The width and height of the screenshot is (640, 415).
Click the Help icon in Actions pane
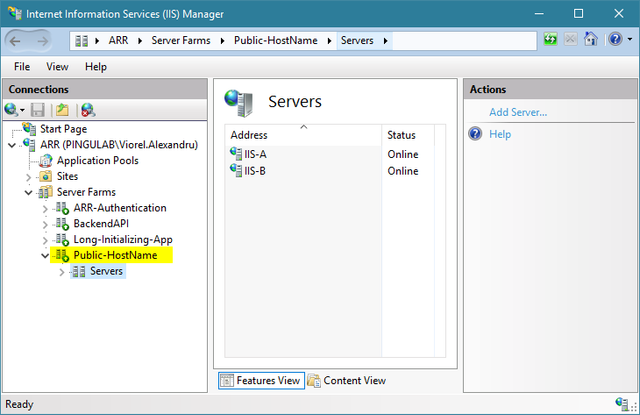tap(475, 133)
